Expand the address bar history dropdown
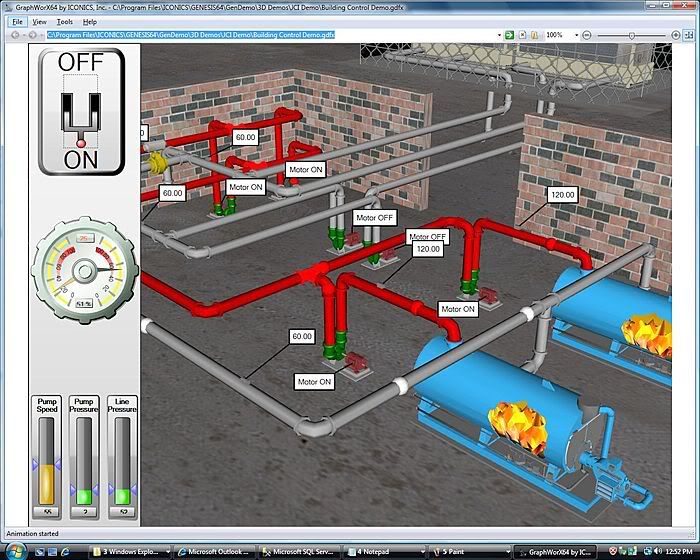The height and width of the screenshot is (560, 700). click(x=499, y=35)
